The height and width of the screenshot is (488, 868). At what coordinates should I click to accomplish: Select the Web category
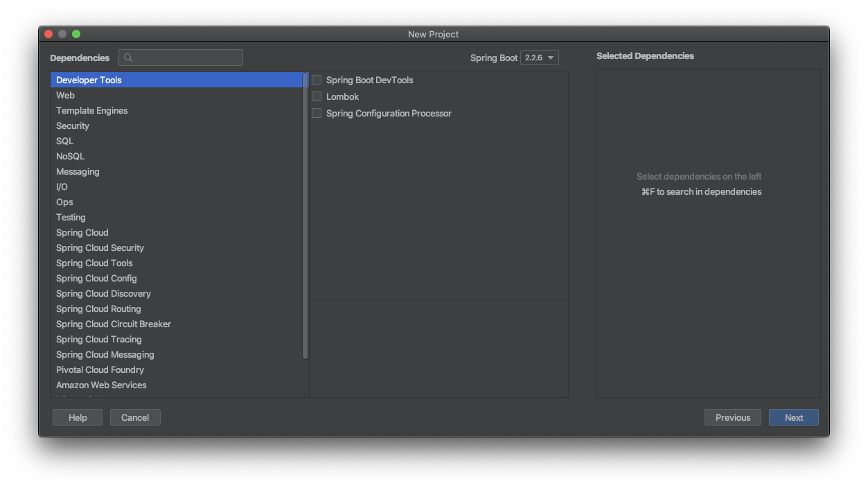pyautogui.click(x=177, y=95)
